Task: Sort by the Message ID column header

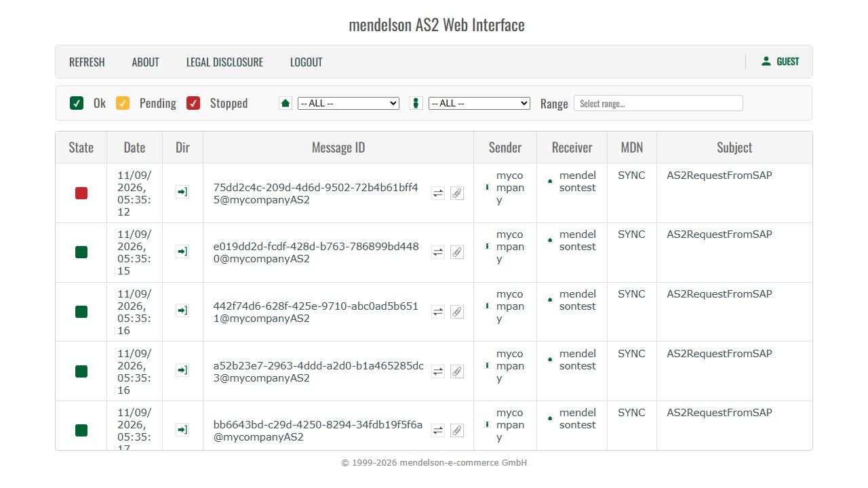Action: [x=338, y=147]
